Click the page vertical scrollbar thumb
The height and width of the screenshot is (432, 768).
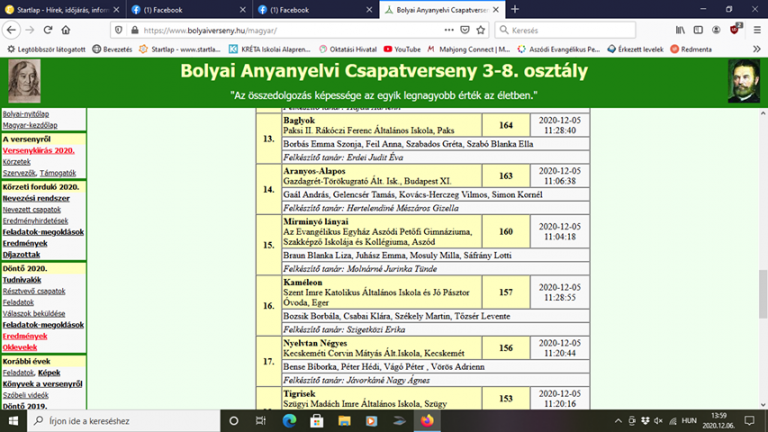click(x=763, y=294)
